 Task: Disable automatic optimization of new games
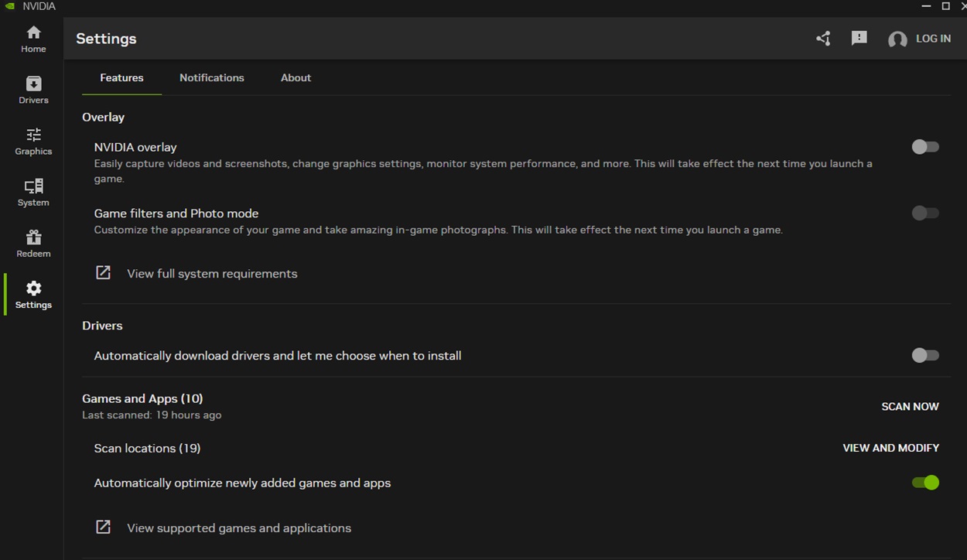(924, 483)
